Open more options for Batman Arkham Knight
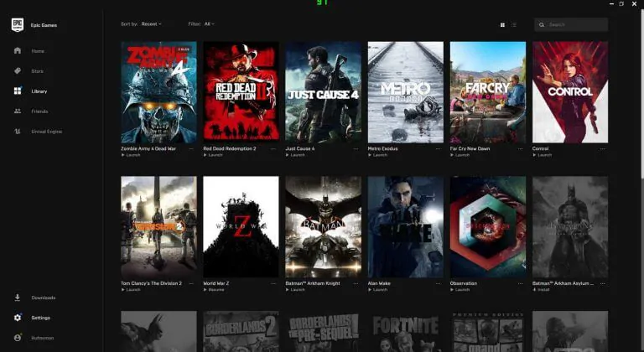 pyautogui.click(x=356, y=283)
